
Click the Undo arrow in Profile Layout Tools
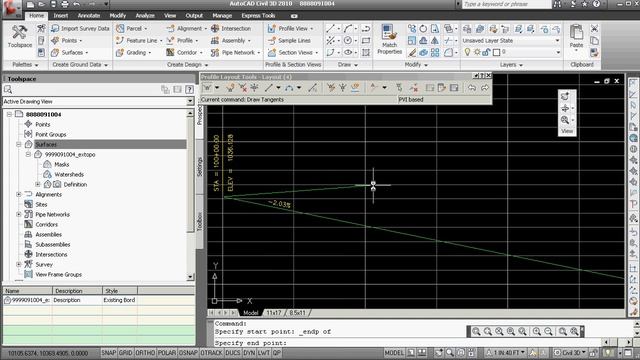(472, 88)
